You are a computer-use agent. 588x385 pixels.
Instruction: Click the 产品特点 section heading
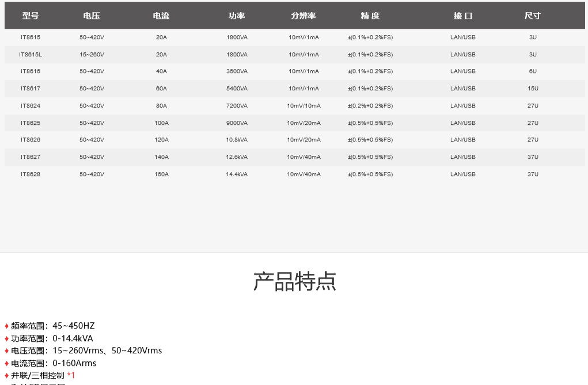pos(294,281)
